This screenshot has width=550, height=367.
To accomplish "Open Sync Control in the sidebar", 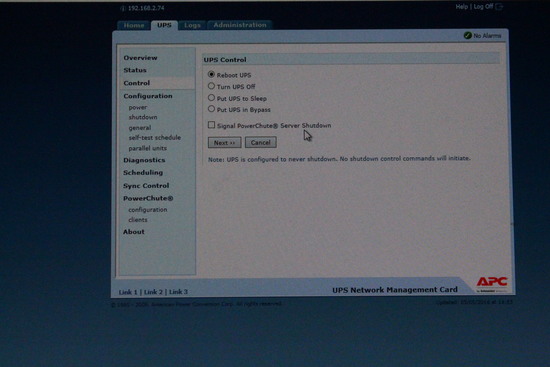I will coord(146,186).
